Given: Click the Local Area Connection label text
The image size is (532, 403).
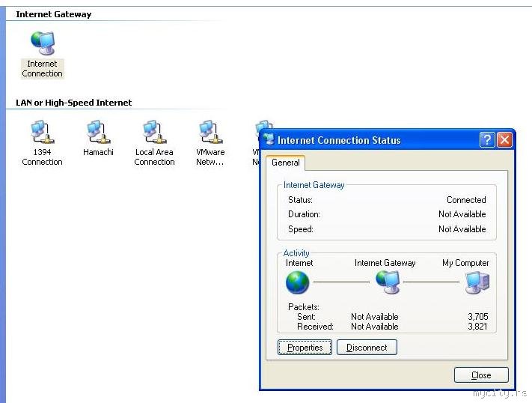Looking at the screenshot, I should 154,157.
